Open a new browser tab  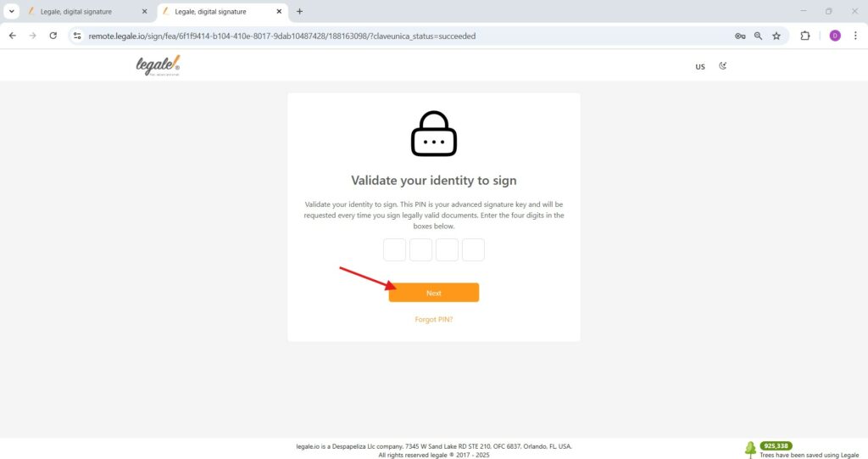pyautogui.click(x=299, y=11)
